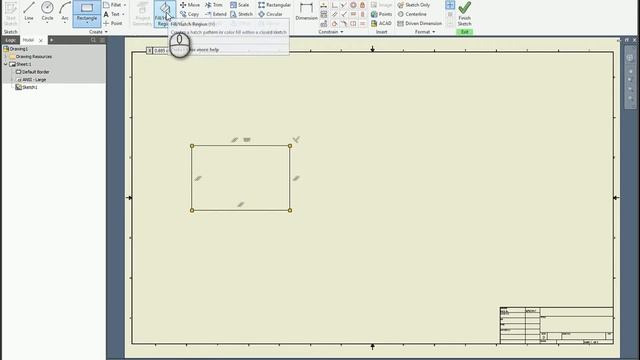Select the Move modify tool
The image size is (640, 360).
tap(190, 5)
